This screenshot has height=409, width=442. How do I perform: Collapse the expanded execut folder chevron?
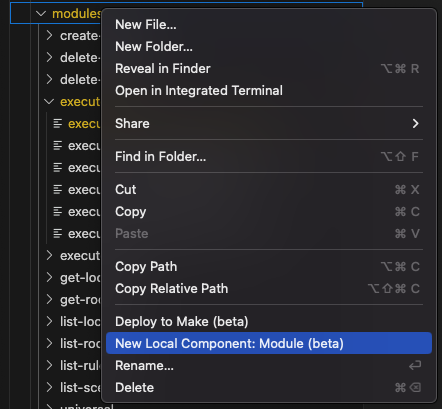click(x=49, y=101)
